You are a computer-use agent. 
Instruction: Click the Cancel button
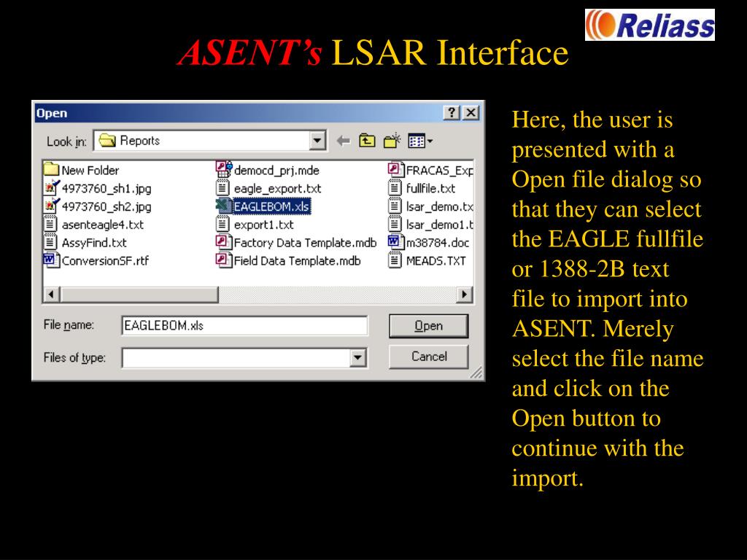click(428, 357)
